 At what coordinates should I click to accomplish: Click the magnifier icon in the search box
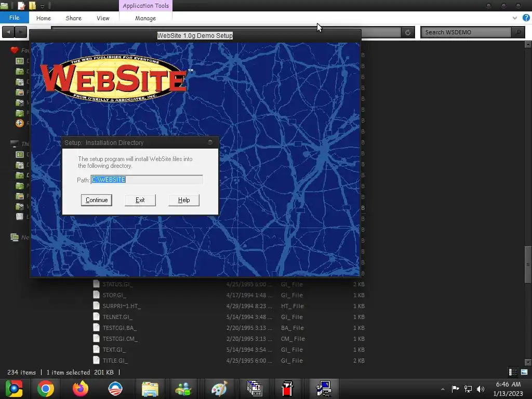click(518, 32)
